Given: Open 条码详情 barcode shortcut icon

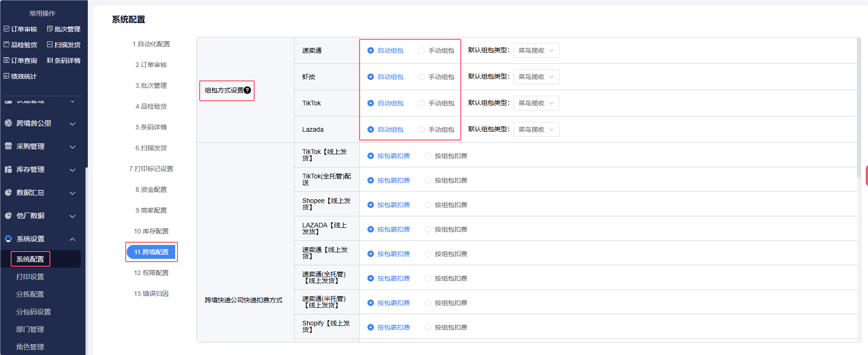Looking at the screenshot, I should pyautogui.click(x=50, y=61).
